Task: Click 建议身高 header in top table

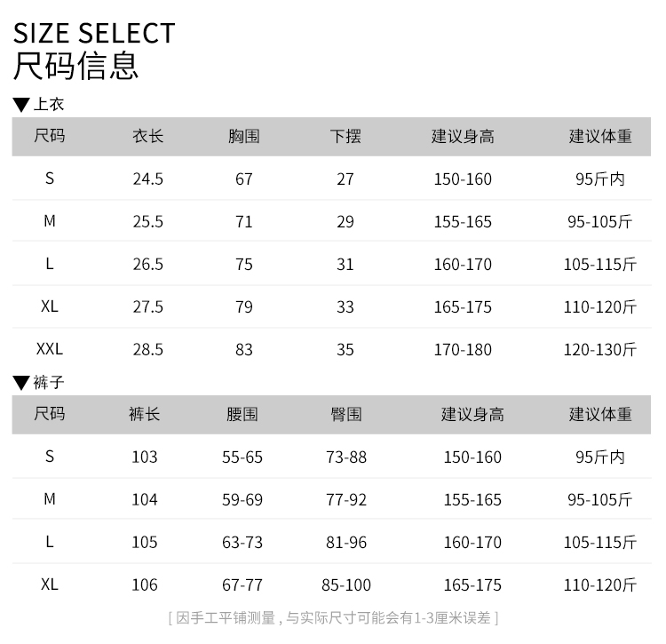Action: click(x=463, y=137)
